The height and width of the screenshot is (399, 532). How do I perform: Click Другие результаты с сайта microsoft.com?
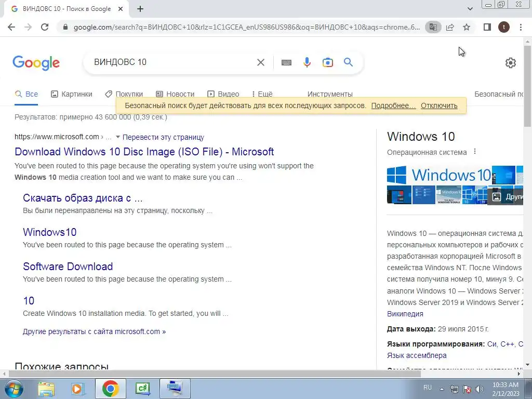pyautogui.click(x=95, y=331)
